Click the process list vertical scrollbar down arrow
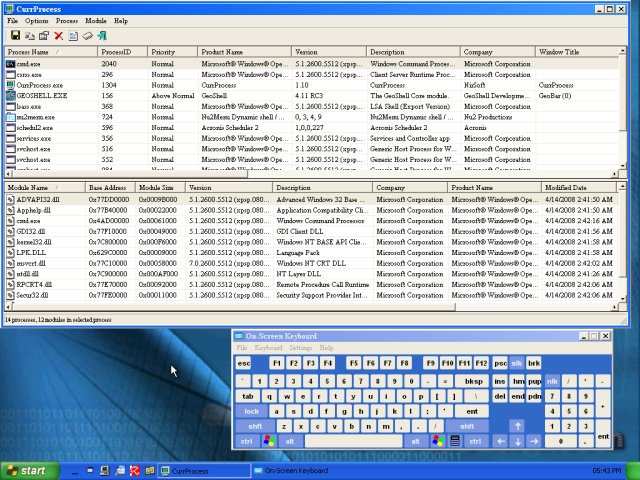 [x=622, y=166]
